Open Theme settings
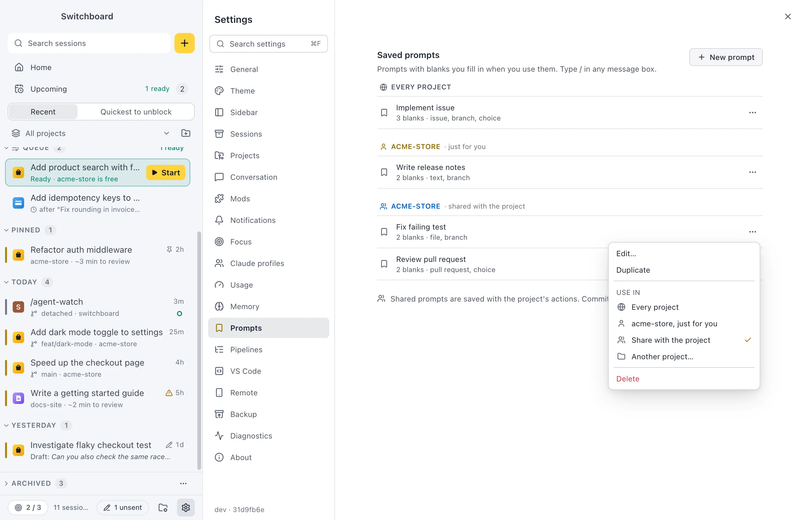812x520 pixels. click(x=269, y=91)
